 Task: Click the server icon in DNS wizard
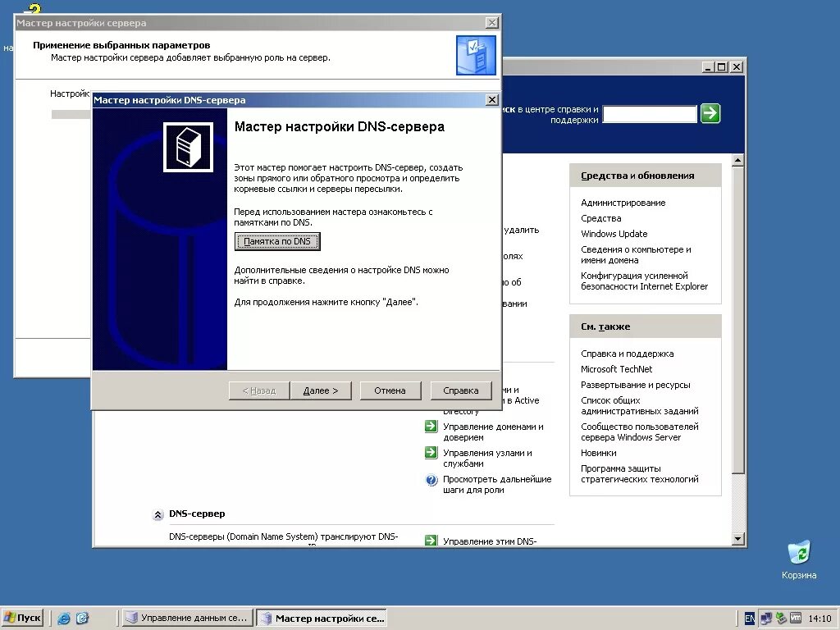(x=188, y=147)
